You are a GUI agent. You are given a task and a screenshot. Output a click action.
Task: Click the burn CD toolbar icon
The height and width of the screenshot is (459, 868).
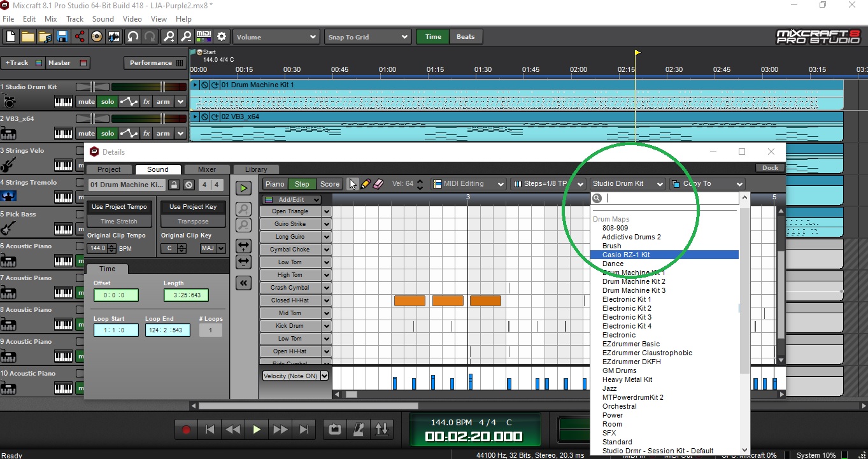pyautogui.click(x=97, y=37)
